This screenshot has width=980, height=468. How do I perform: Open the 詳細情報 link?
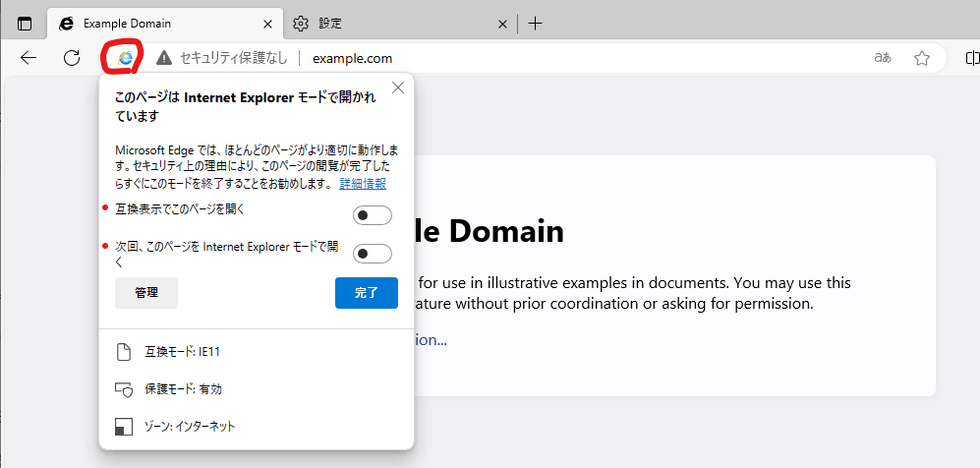click(363, 184)
